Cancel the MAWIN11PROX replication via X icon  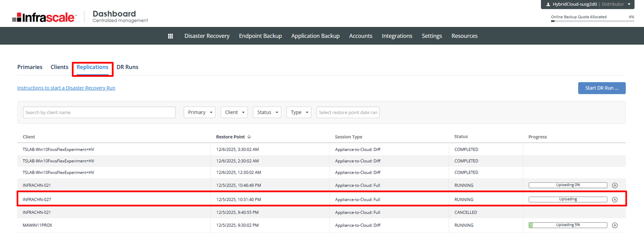point(615,225)
